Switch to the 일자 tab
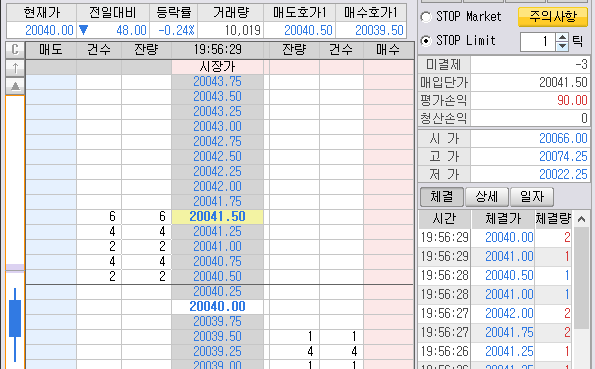Screen dimensions: 595x369 tap(532, 197)
